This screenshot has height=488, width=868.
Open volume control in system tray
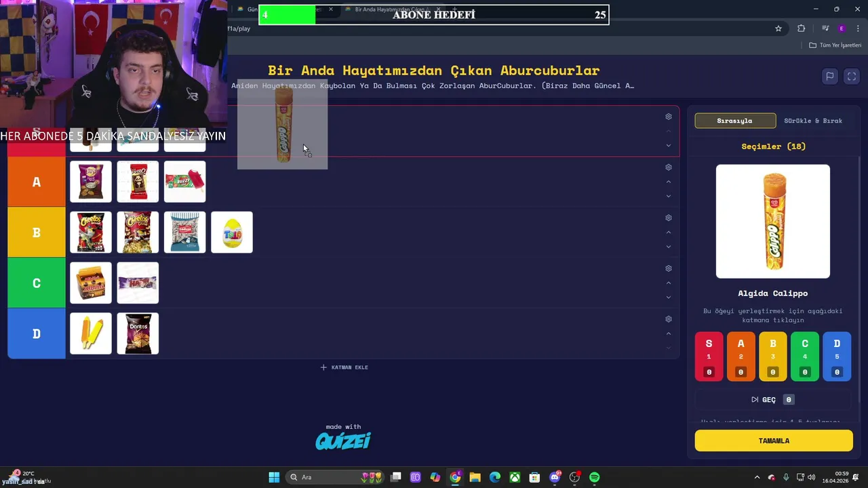812,477
